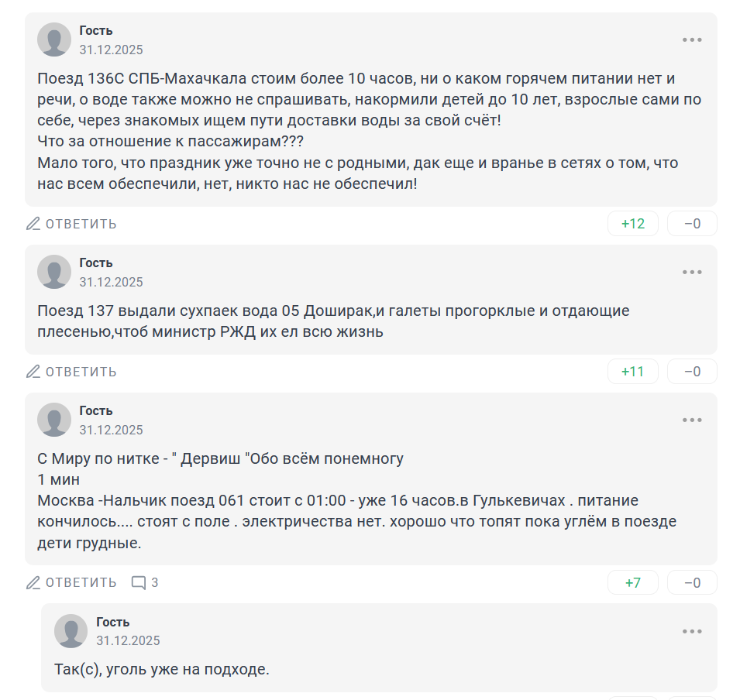
Task: Open three-dot menu on train 137 comment
Action: coord(692,273)
